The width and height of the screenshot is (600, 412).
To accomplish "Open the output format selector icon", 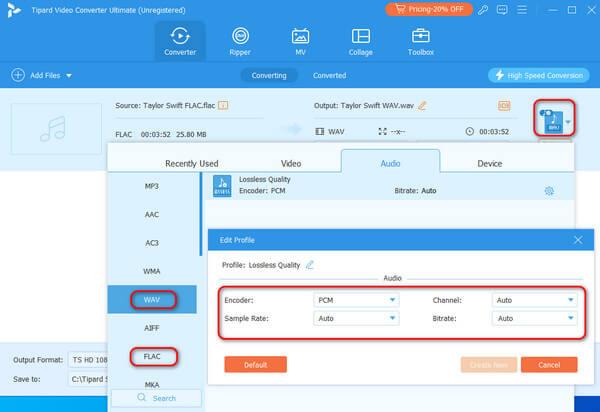I will (554, 118).
